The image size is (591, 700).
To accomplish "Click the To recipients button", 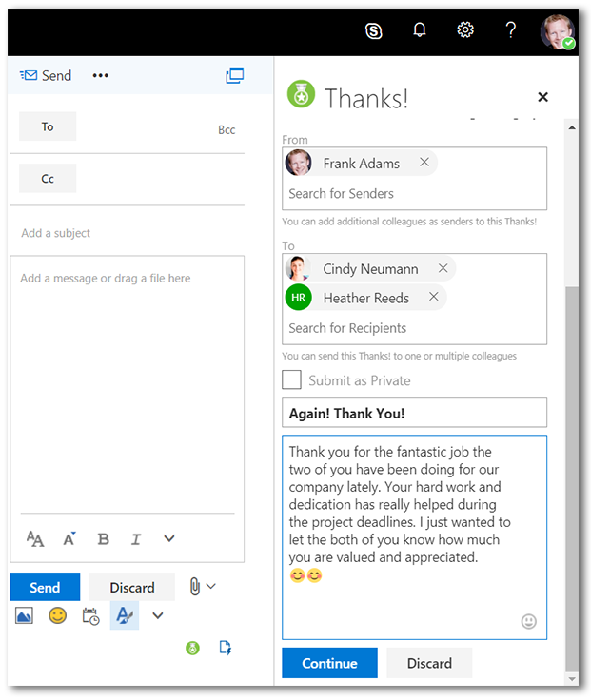I will point(48,126).
